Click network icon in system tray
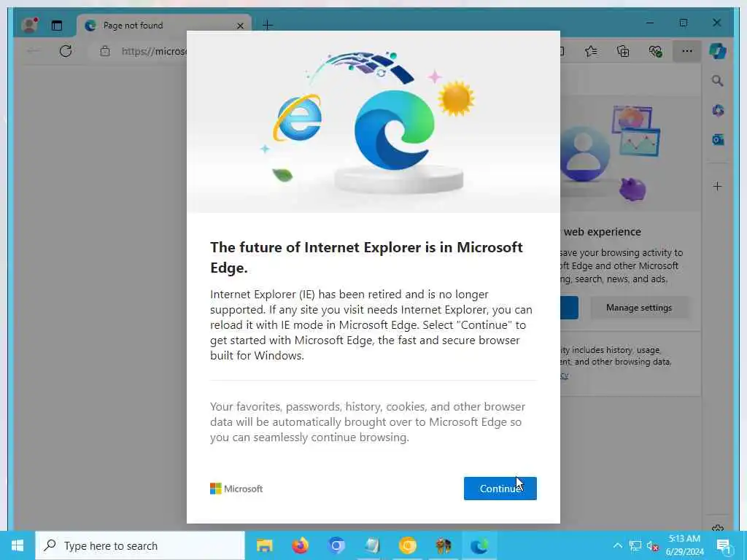Image resolution: width=747 pixels, height=560 pixels. click(x=635, y=545)
